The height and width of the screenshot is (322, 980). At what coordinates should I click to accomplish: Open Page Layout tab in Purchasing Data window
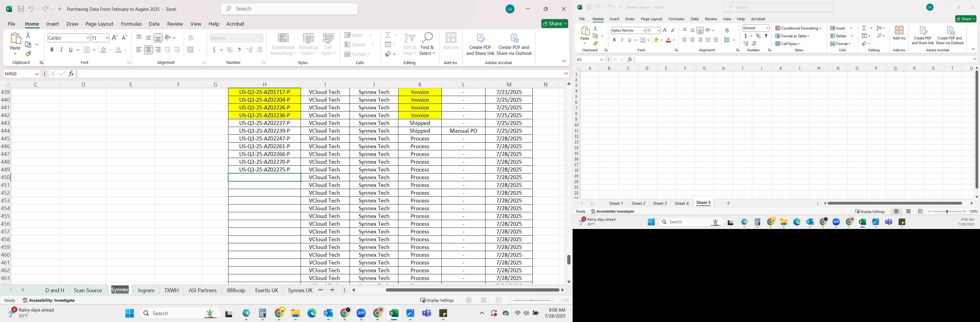coord(99,24)
